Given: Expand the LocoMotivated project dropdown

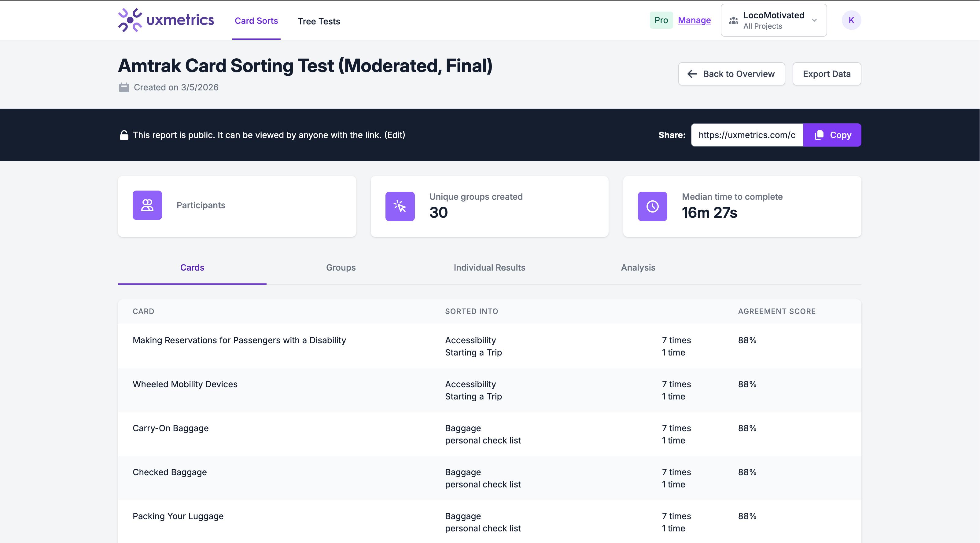Looking at the screenshot, I should click(774, 20).
